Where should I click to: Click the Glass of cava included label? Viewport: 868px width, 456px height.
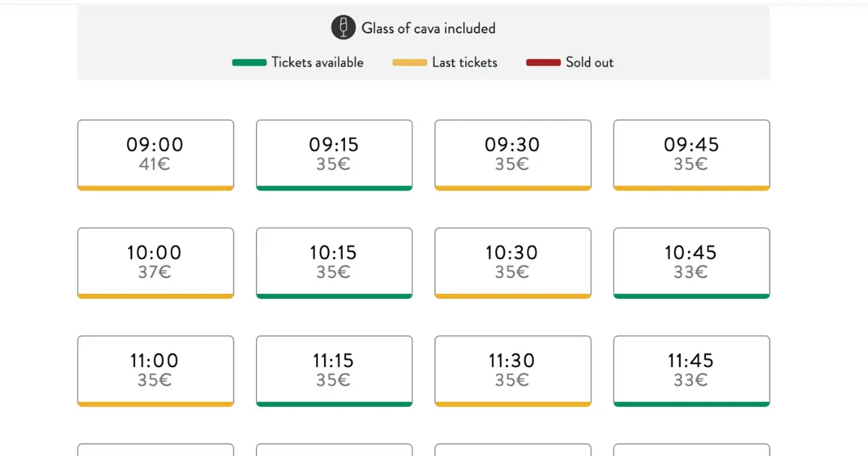[428, 28]
